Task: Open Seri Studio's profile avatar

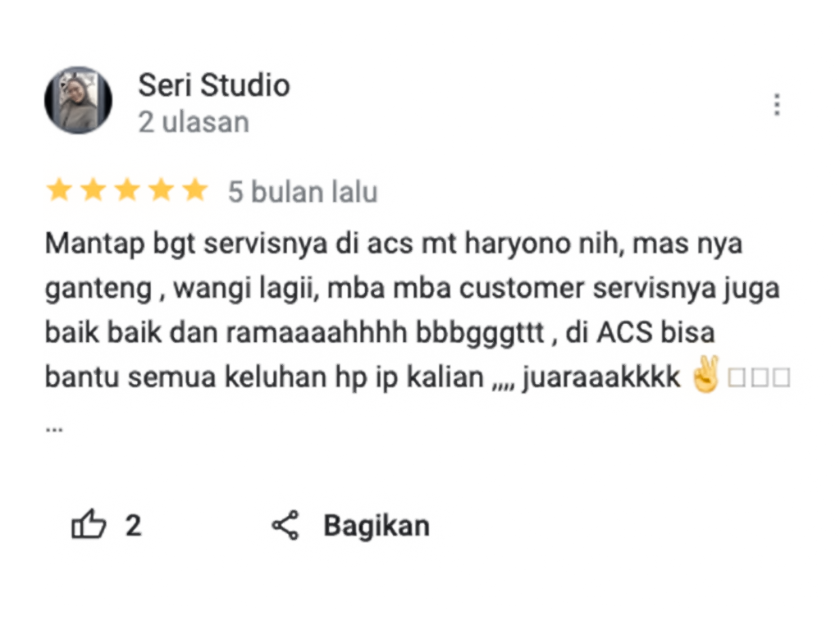Action: click(78, 100)
